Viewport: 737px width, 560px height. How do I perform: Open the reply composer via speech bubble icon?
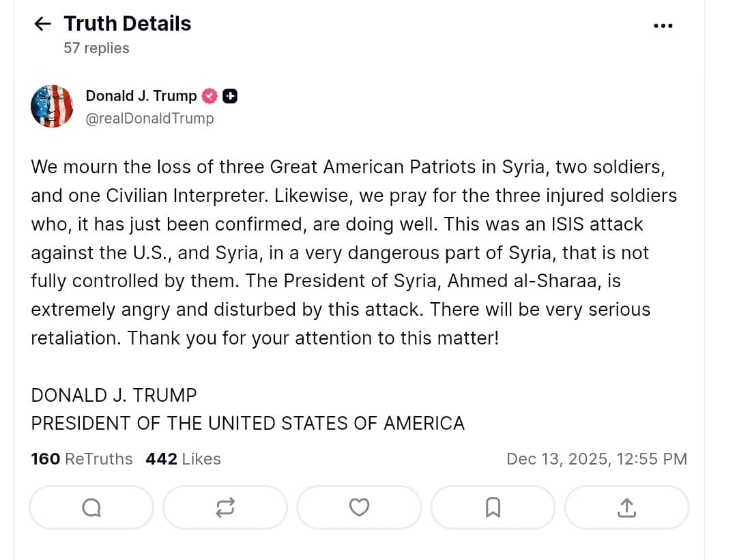pos(91,507)
